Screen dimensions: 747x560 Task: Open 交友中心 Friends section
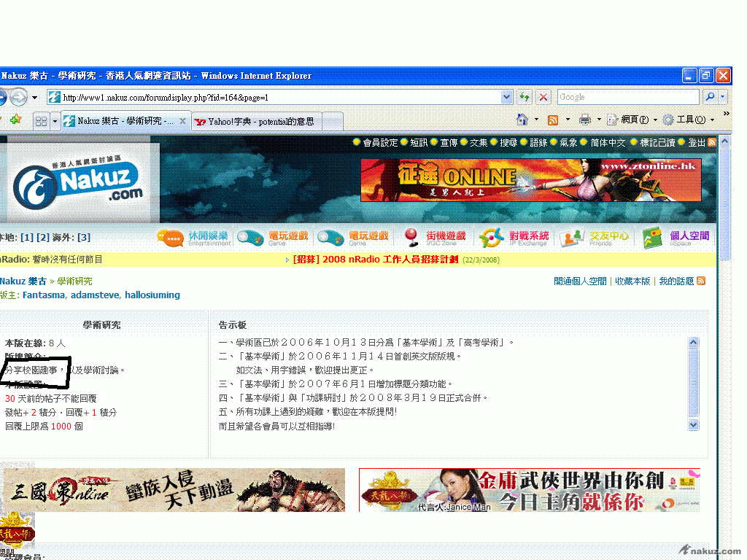(595, 238)
